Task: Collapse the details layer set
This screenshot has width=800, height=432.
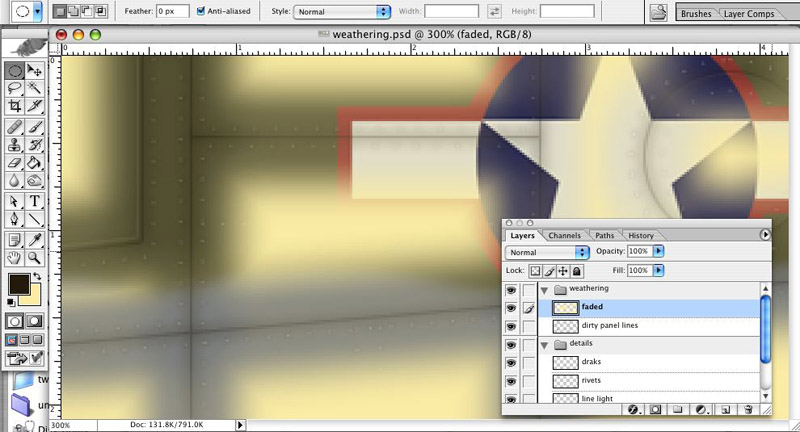Action: [544, 345]
